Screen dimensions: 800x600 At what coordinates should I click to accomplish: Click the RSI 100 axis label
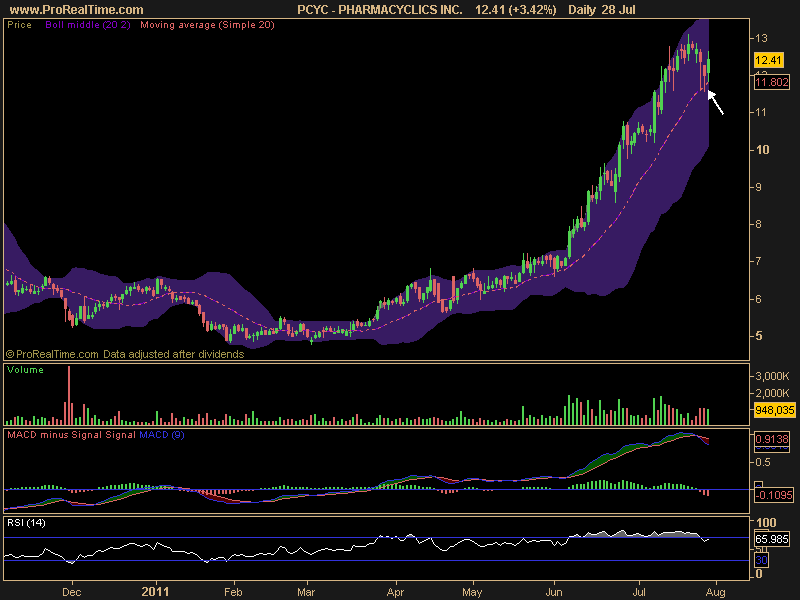coord(766,522)
